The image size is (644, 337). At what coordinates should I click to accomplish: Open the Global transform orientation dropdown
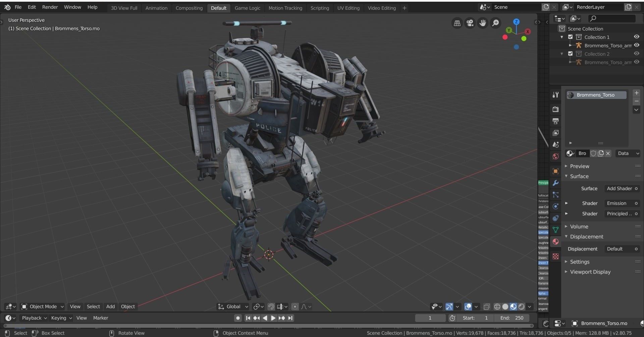coord(233,306)
